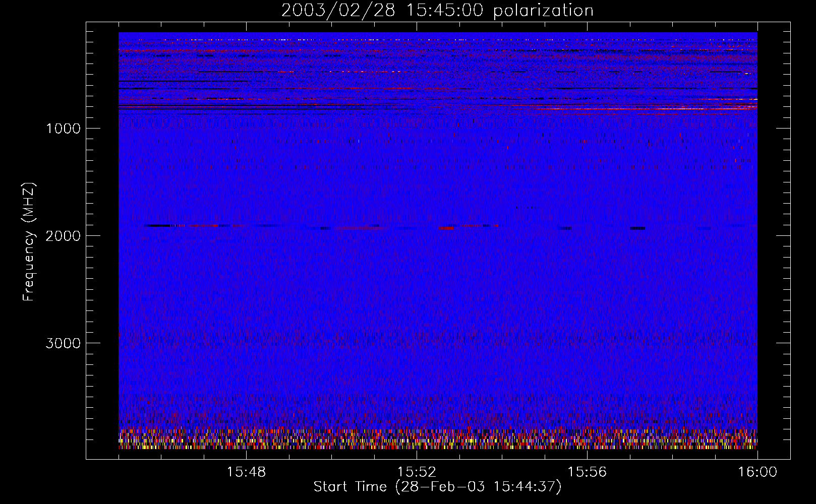Click the 'Frequency (MHZ)' axis label
The width and height of the screenshot is (816, 504).
[29, 242]
